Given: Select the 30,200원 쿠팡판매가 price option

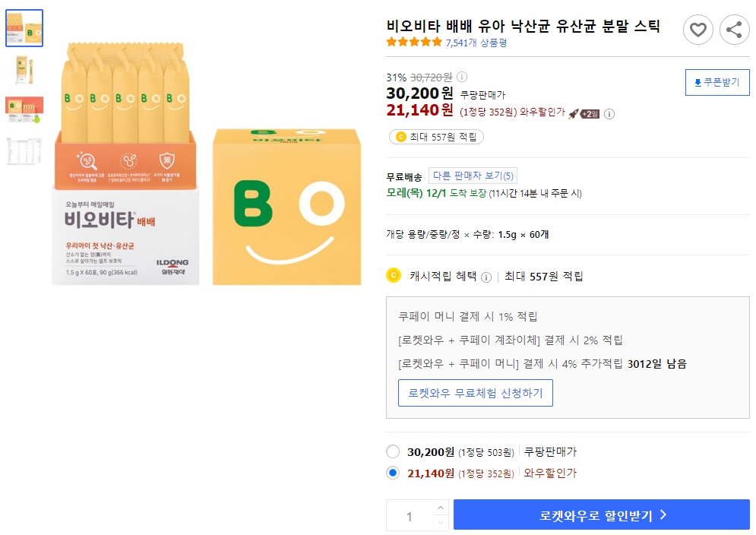Looking at the screenshot, I should tap(393, 451).
